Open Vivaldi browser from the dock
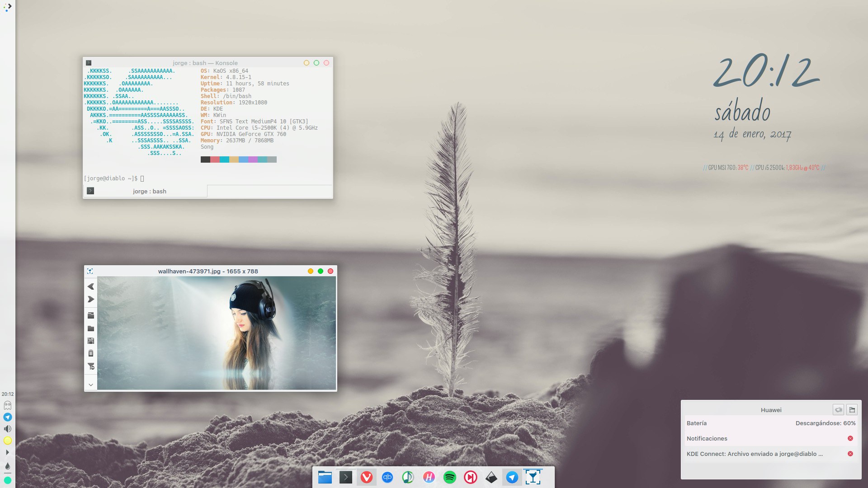Image resolution: width=868 pixels, height=488 pixels. pos(367,477)
